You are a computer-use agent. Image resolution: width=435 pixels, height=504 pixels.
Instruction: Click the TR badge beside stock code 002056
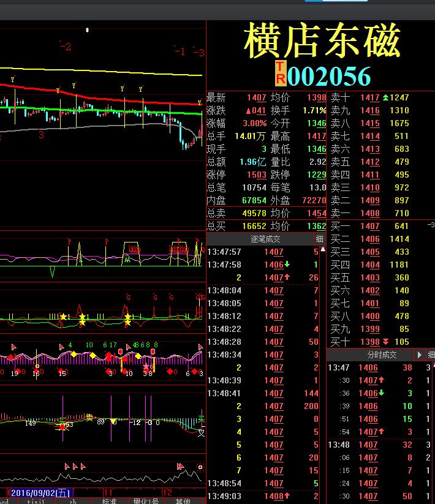281,73
